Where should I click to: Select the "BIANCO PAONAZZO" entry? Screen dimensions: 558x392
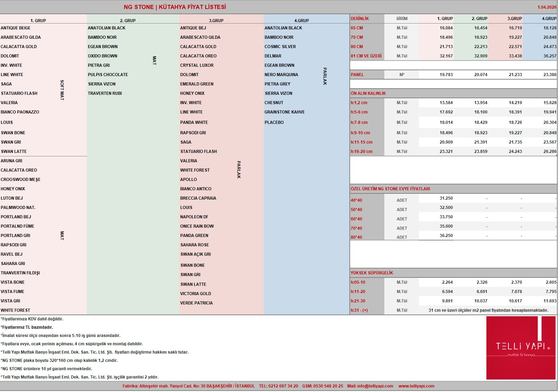[20, 112]
